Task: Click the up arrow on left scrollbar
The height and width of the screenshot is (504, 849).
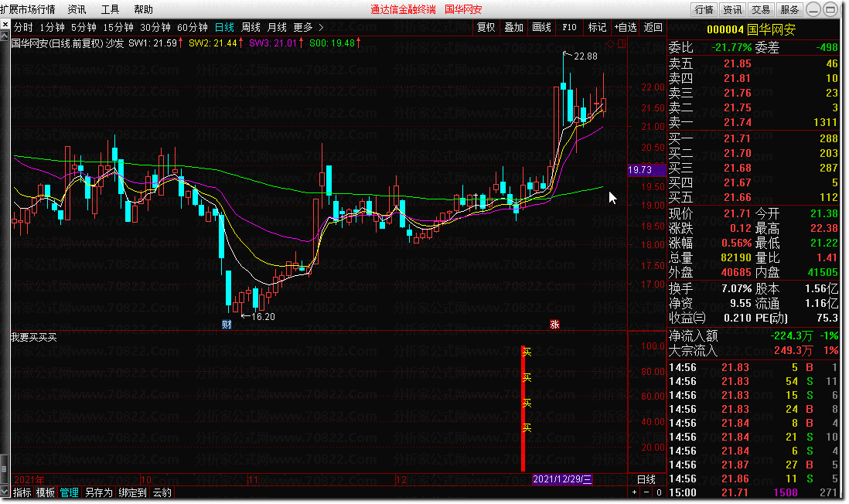Action: pyautogui.click(x=5, y=36)
